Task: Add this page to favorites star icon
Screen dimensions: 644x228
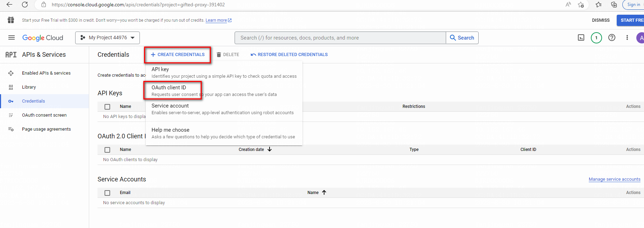Action: (581, 5)
